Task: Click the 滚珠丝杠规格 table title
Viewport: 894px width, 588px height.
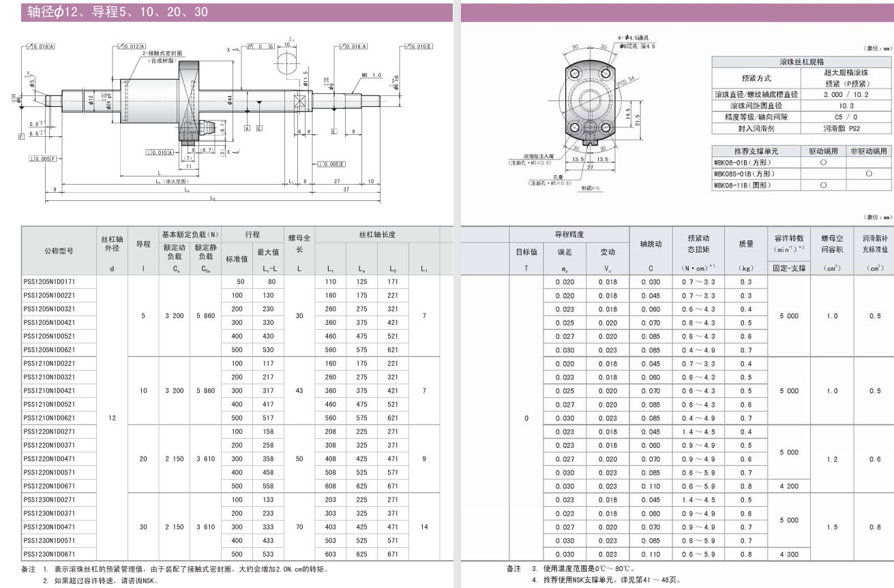Action: [x=801, y=61]
